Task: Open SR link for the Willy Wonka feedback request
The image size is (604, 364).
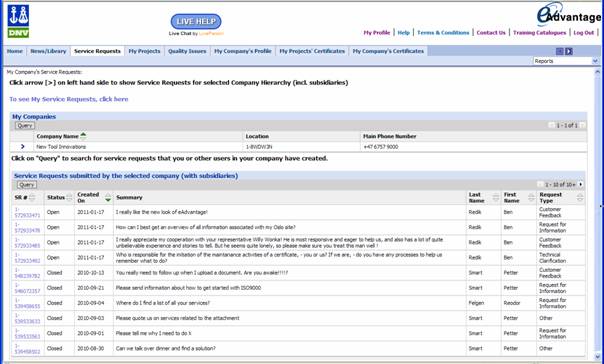Action: pos(27,242)
